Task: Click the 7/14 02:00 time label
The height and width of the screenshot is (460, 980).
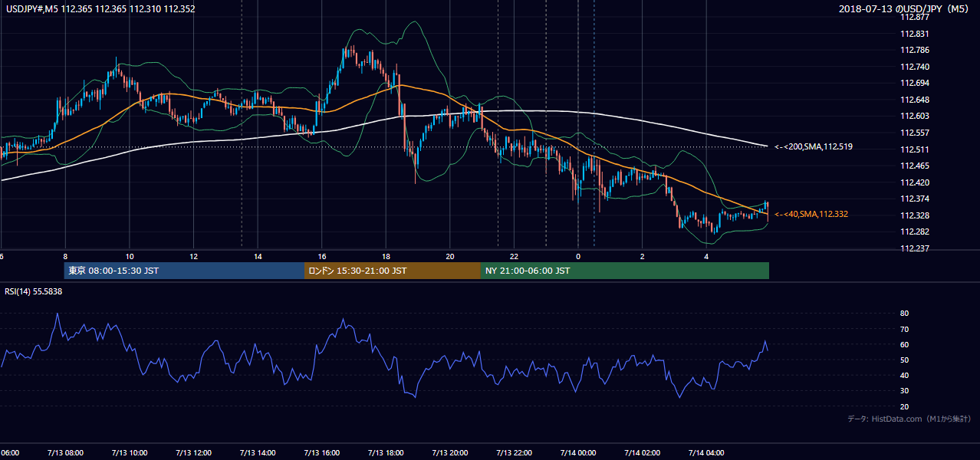Action: (x=642, y=453)
